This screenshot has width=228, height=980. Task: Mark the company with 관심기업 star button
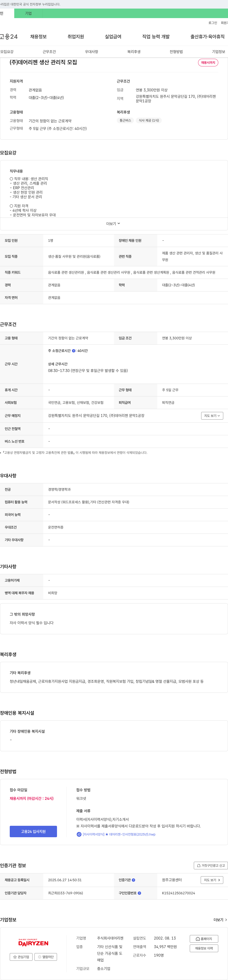coord(21,957)
